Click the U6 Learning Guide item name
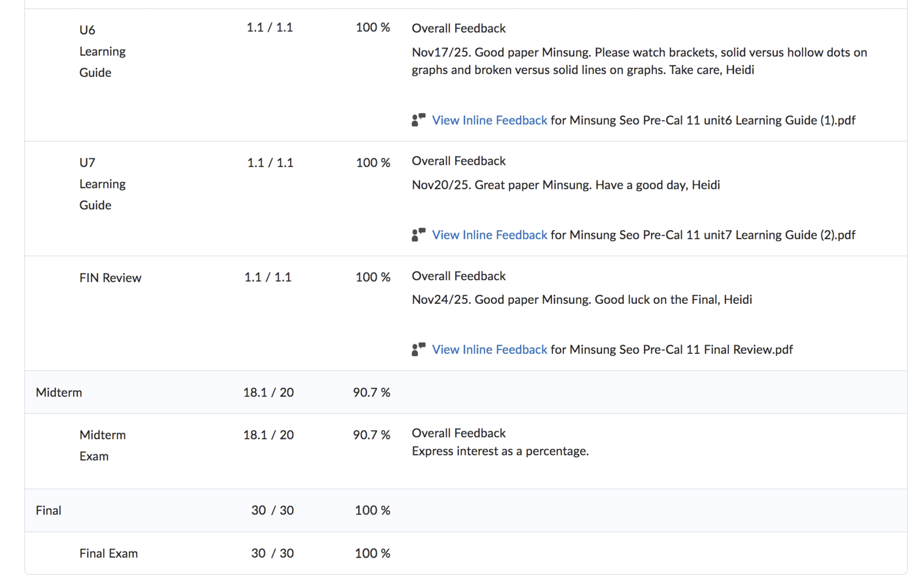Image resolution: width=924 pixels, height=585 pixels. pos(102,52)
